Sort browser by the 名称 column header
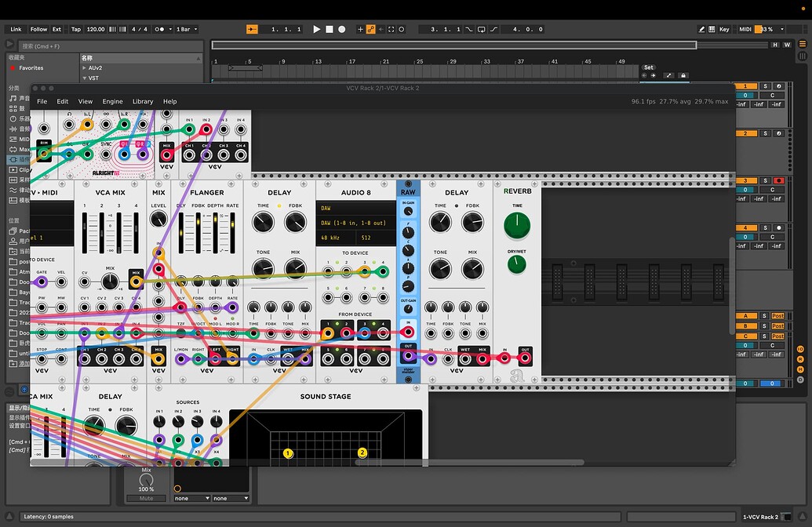Image resolution: width=812 pixels, height=527 pixels. click(x=141, y=58)
